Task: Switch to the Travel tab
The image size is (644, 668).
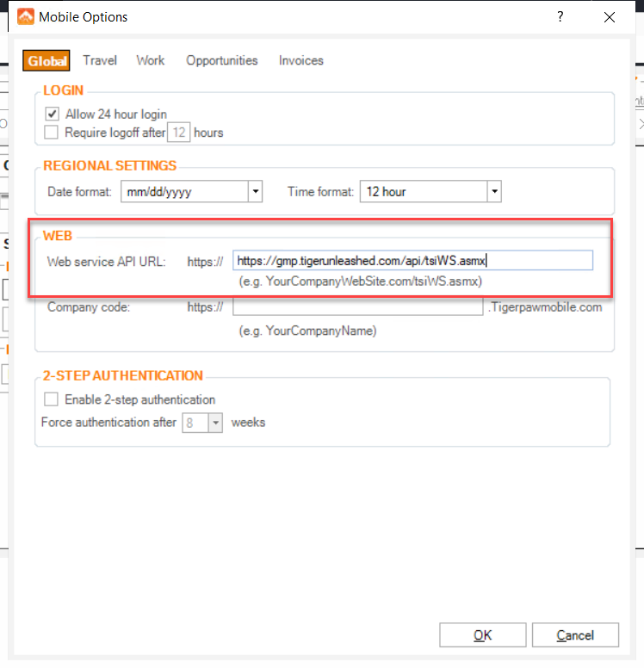Action: (x=100, y=60)
